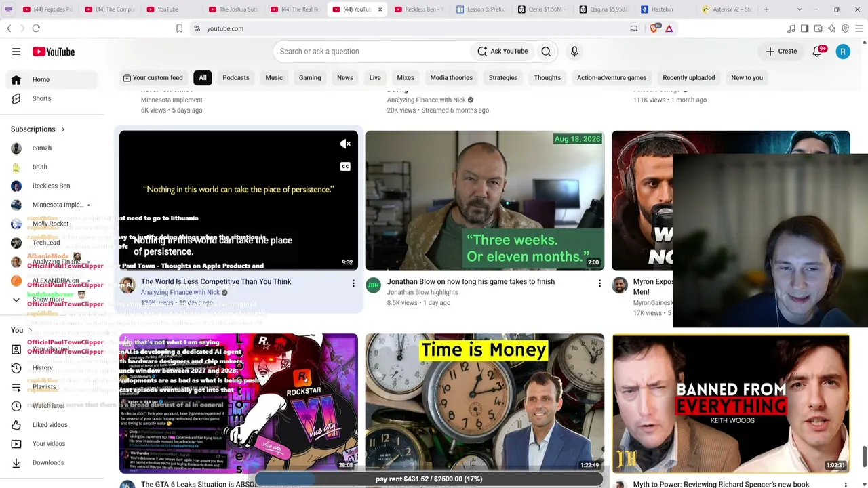Open the Myron Gaines channel avatar
Viewport: 868px width, 488px height.
tap(620, 285)
